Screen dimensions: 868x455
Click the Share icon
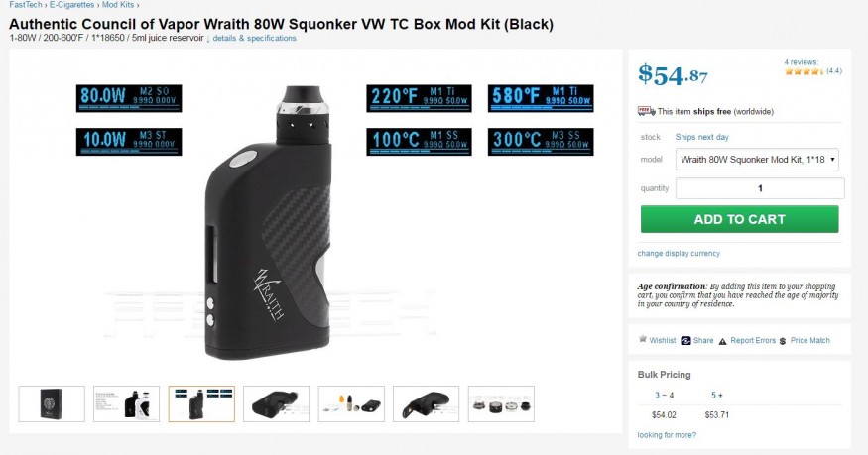pos(685,341)
